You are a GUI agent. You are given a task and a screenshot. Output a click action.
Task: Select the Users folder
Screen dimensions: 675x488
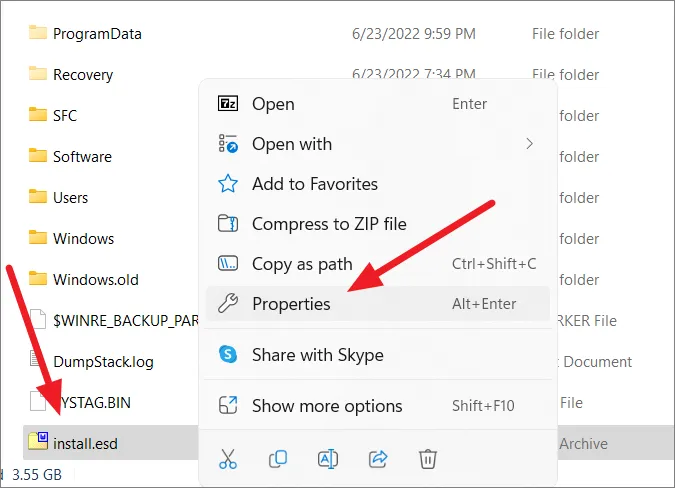click(70, 197)
